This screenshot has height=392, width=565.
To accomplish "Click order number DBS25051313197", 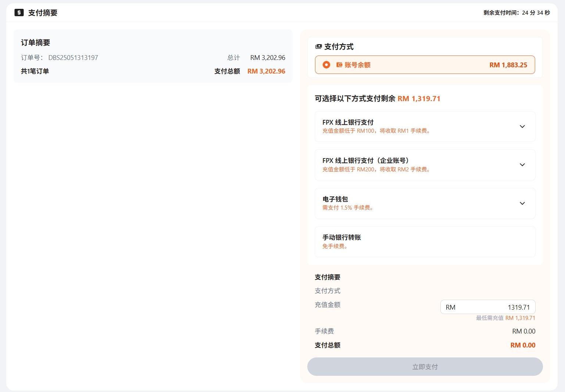I will pyautogui.click(x=74, y=57).
